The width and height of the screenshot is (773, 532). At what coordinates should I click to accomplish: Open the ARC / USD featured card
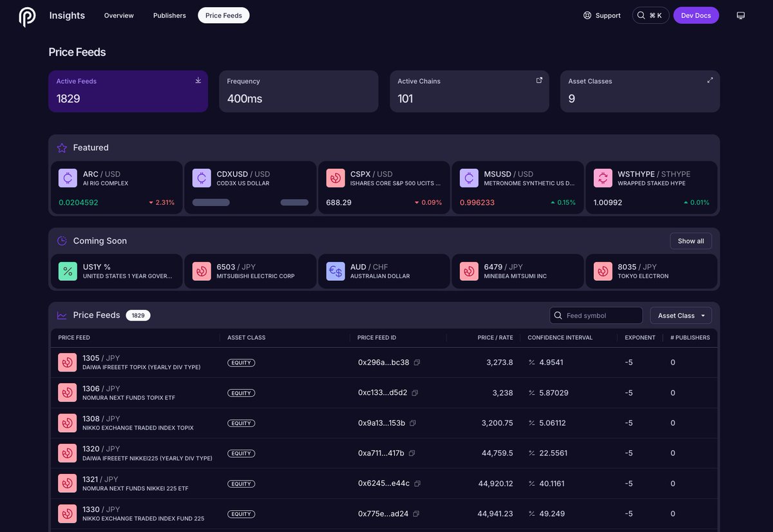pyautogui.click(x=117, y=188)
